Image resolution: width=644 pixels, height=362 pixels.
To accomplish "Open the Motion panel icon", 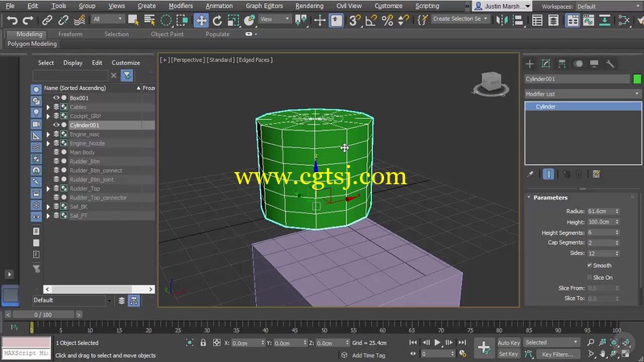I will pos(578,64).
